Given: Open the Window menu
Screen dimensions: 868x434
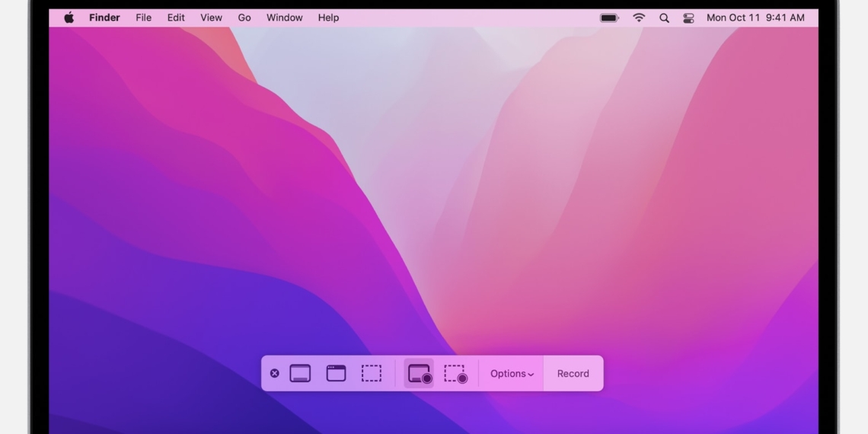Looking at the screenshot, I should click(284, 18).
